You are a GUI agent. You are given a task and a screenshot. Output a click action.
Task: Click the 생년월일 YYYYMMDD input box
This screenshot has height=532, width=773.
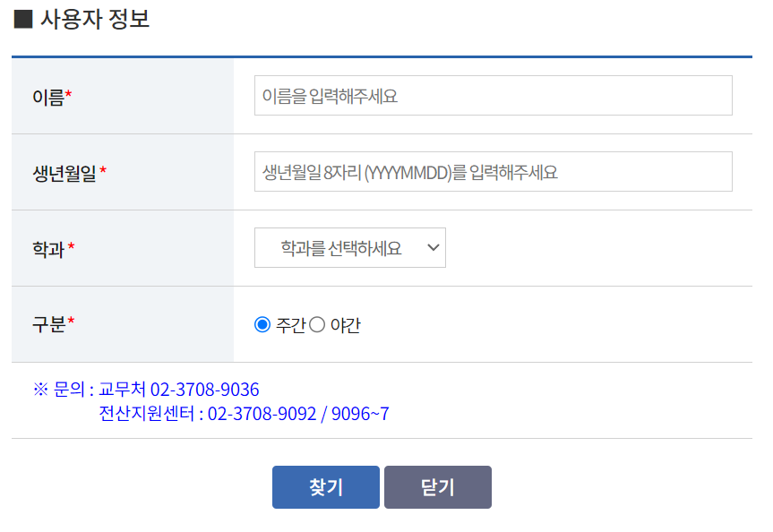pyautogui.click(x=493, y=171)
